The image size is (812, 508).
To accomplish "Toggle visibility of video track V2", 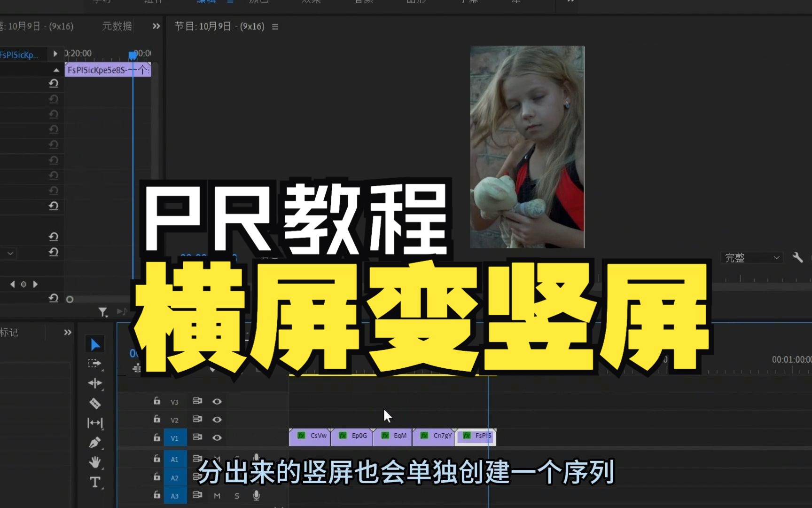I will pos(217,419).
